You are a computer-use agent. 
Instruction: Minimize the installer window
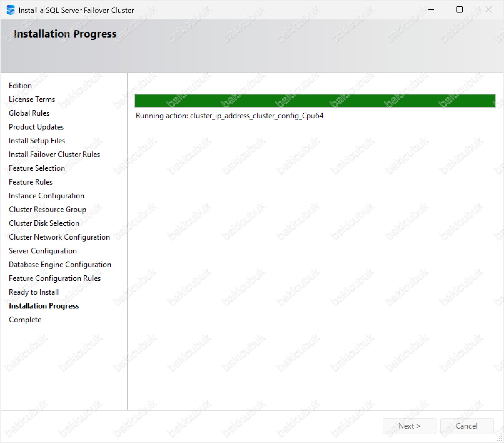(x=431, y=10)
